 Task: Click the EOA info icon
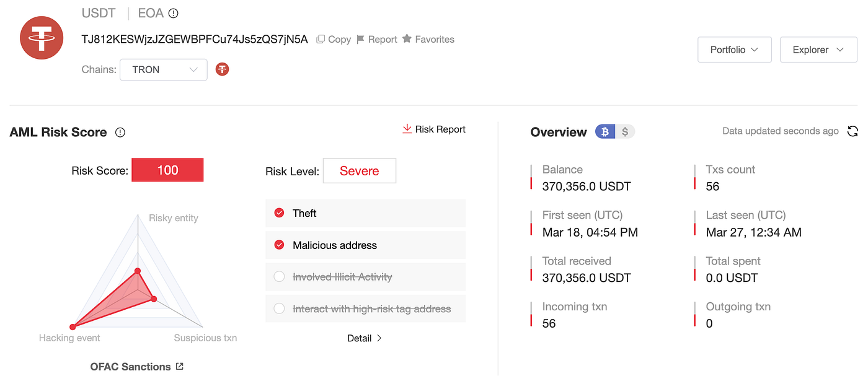pyautogui.click(x=174, y=13)
